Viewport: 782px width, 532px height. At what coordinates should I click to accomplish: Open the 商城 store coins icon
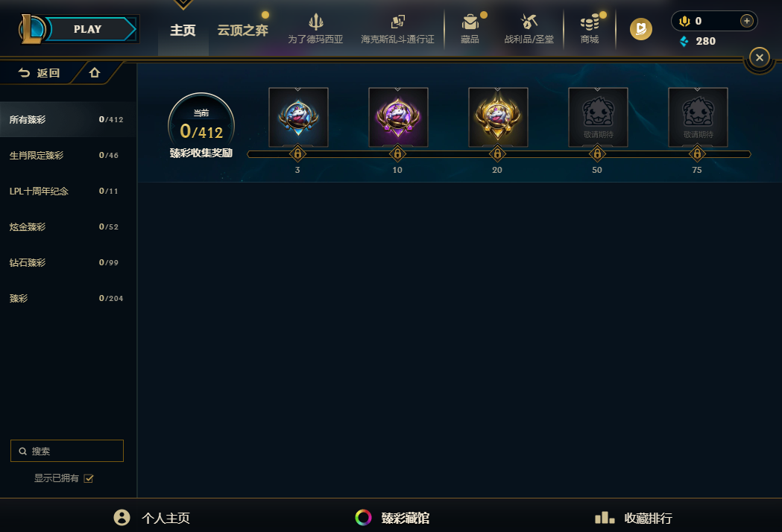click(x=590, y=22)
